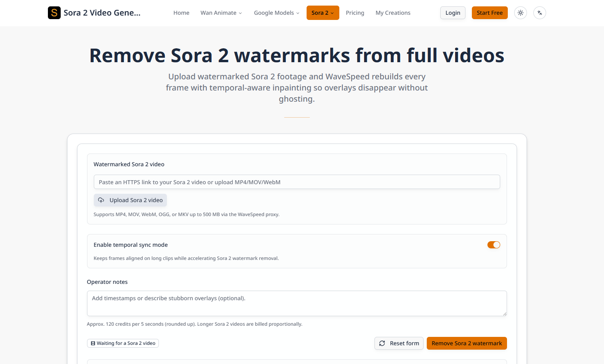Toggle light theme with sun icon

(x=520, y=13)
